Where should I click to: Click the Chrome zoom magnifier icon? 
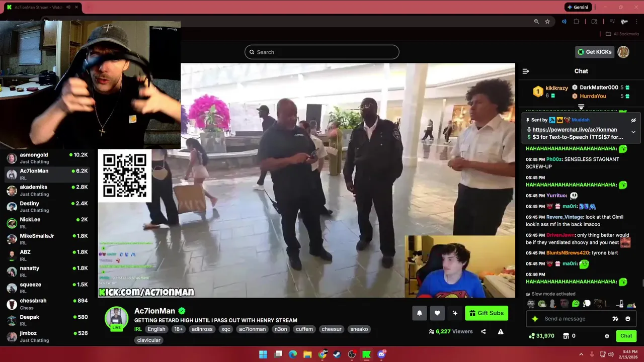tap(536, 22)
